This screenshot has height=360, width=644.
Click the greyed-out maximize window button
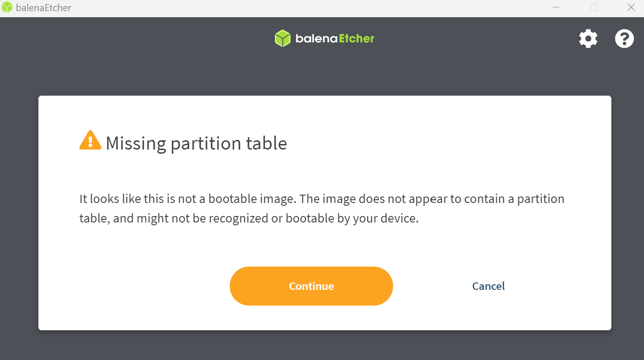point(593,7)
